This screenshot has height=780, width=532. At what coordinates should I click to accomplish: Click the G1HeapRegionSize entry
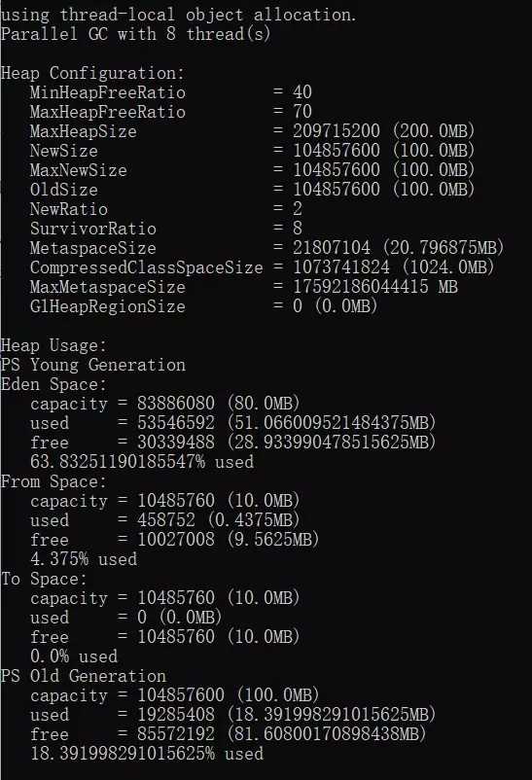(203, 306)
